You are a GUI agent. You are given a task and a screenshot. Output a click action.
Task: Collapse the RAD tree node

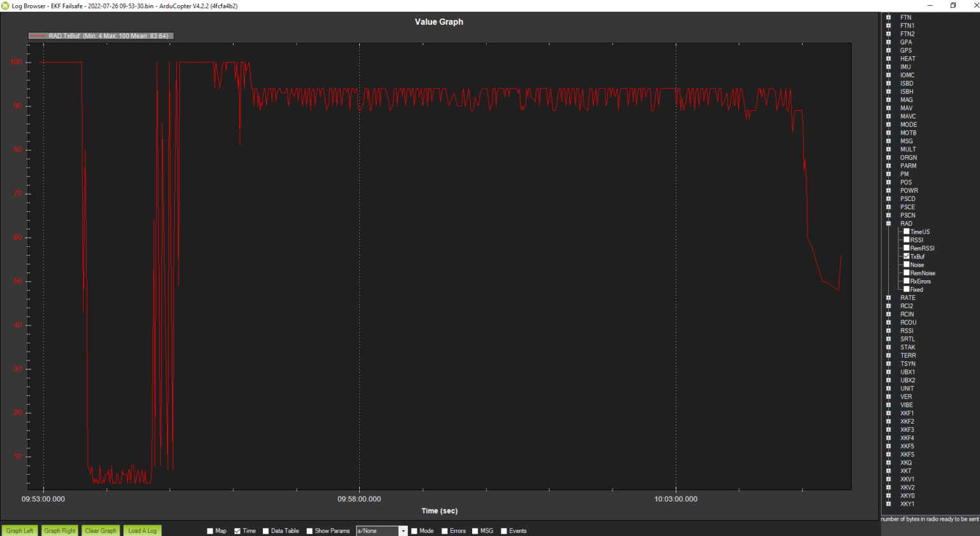click(888, 223)
